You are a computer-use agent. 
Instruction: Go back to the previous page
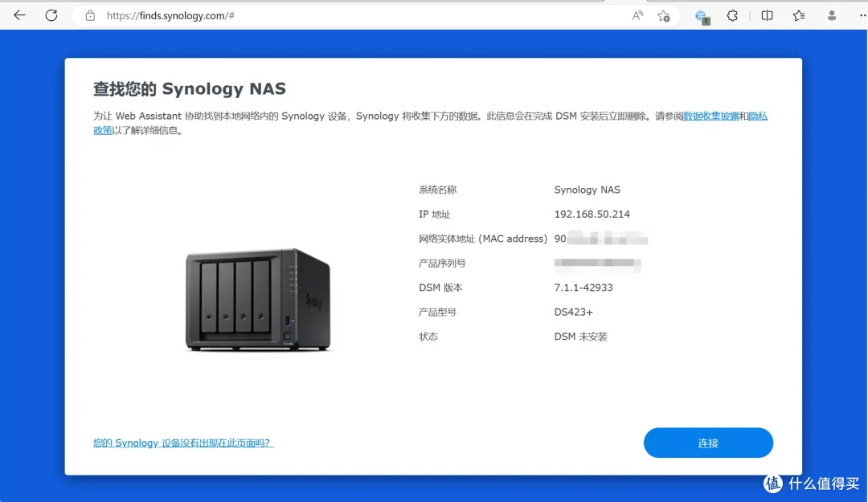18,14
